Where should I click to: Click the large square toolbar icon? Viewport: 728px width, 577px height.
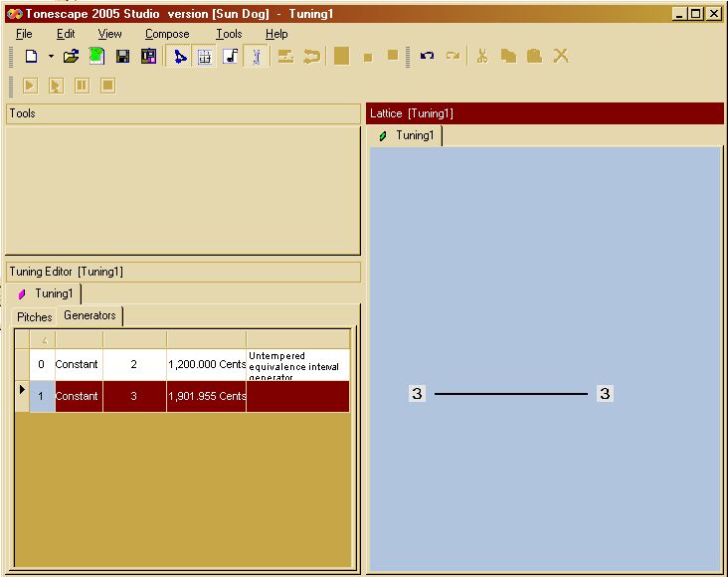[x=341, y=57]
